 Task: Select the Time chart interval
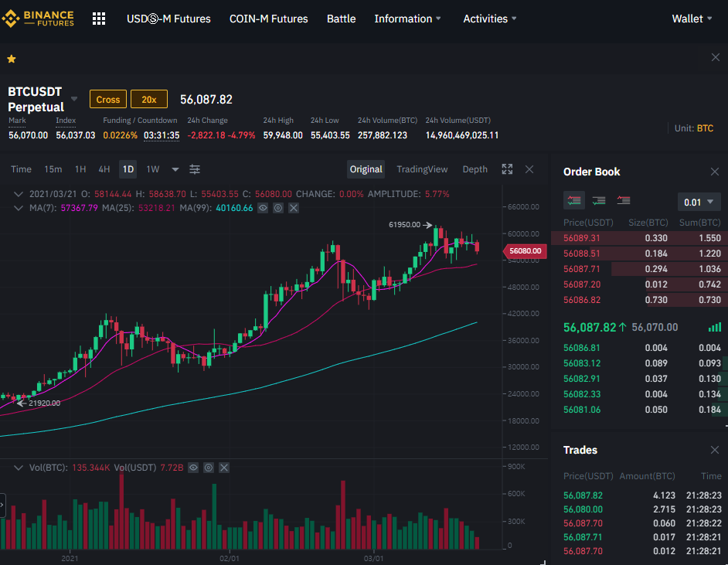coord(21,169)
